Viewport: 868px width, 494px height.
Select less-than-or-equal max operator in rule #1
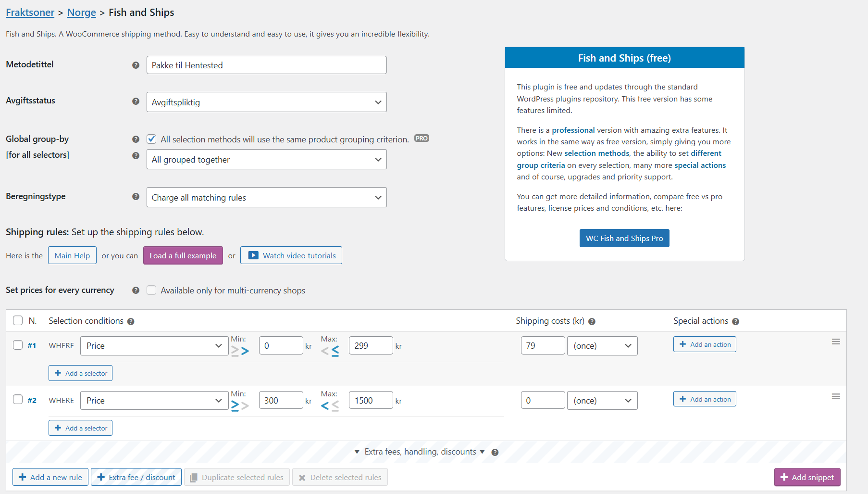click(335, 351)
